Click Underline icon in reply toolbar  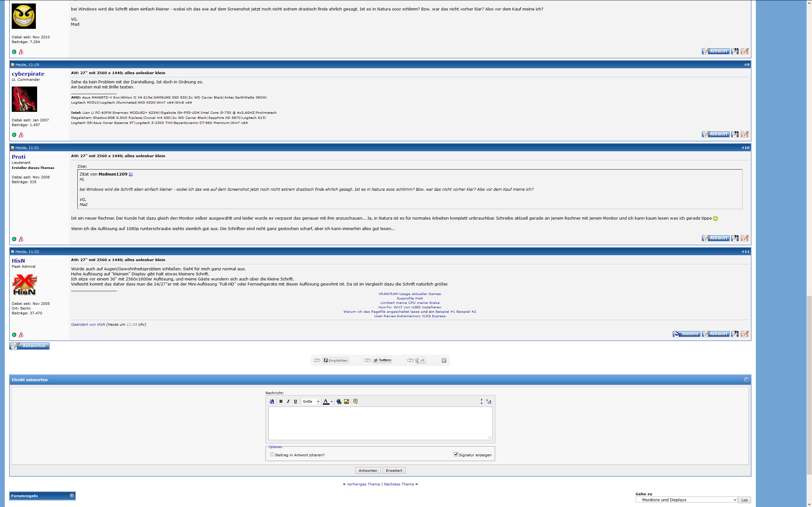pyautogui.click(x=295, y=401)
